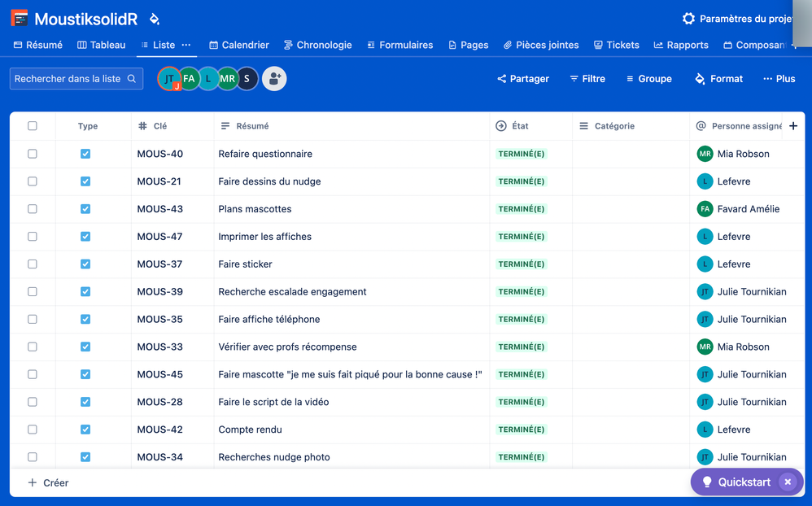Switch to the Formulaires tab
Screen dimensions: 812x506
[399, 45]
